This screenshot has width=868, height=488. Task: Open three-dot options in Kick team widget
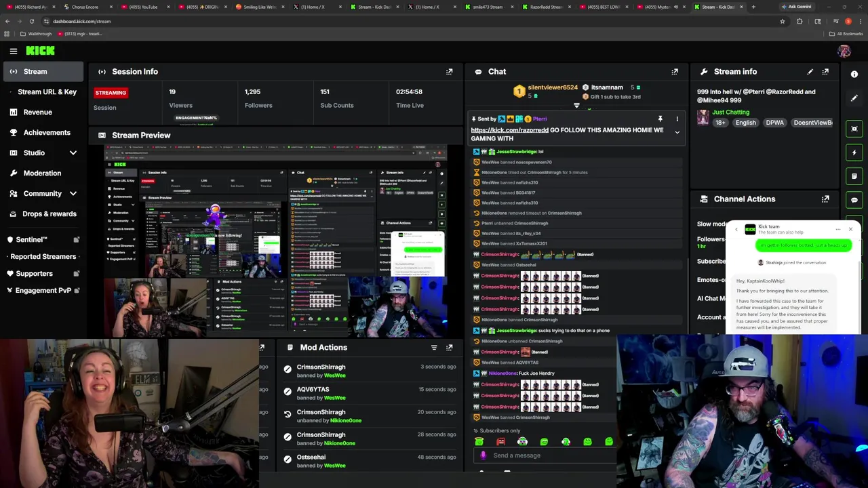[x=838, y=230]
